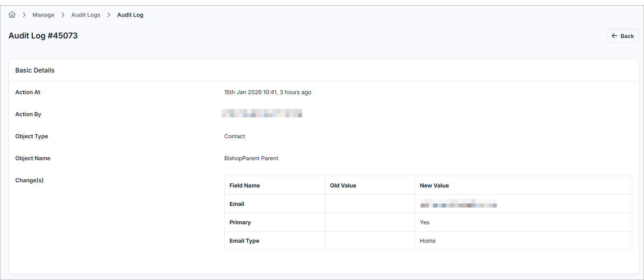Select the Contact object type value

click(x=234, y=136)
